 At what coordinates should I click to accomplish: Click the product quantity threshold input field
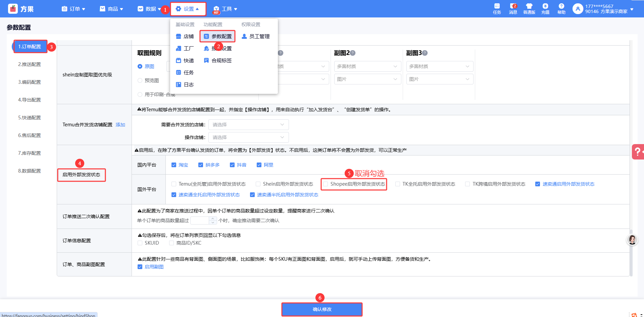click(200, 220)
